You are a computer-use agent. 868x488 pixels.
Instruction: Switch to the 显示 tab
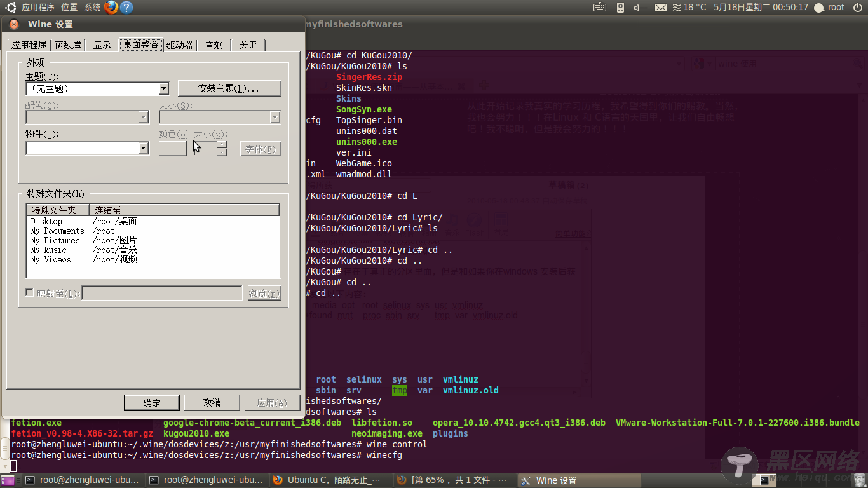pos(102,44)
